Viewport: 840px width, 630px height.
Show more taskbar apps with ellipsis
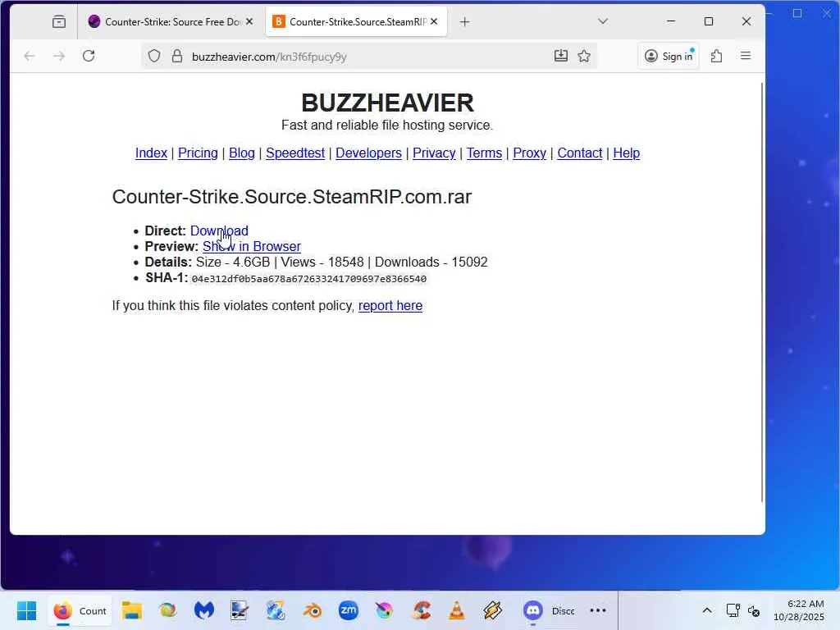tap(598, 610)
